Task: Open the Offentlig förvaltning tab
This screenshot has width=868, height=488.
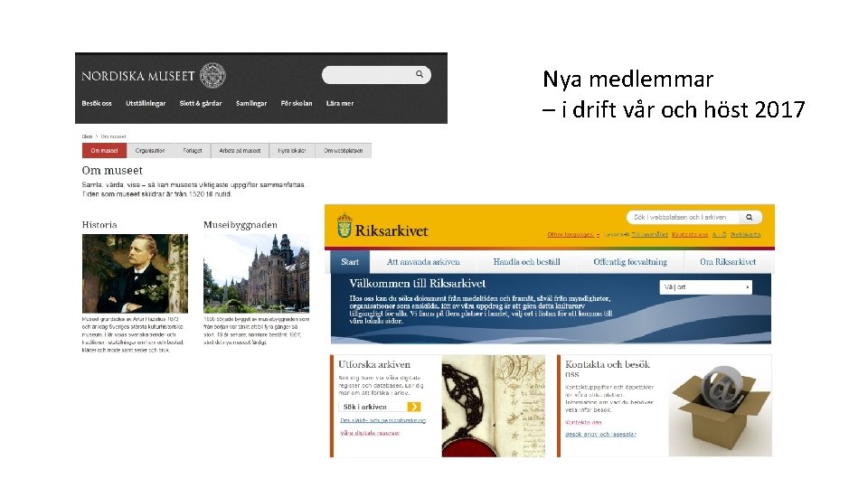Action: point(630,262)
